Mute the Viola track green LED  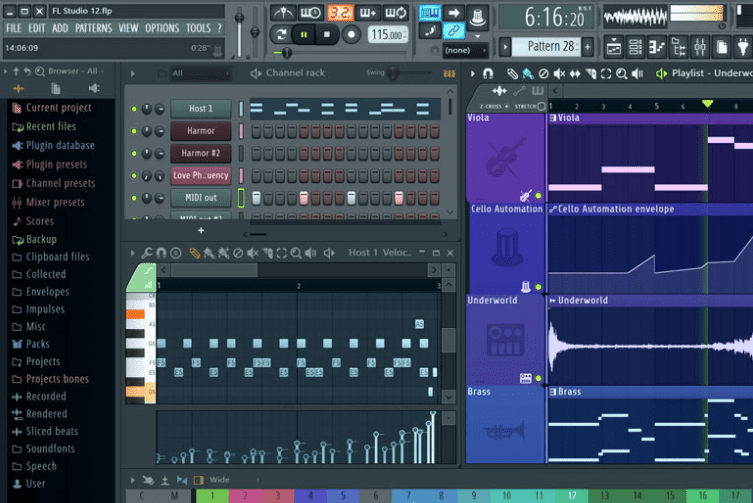coord(538,196)
